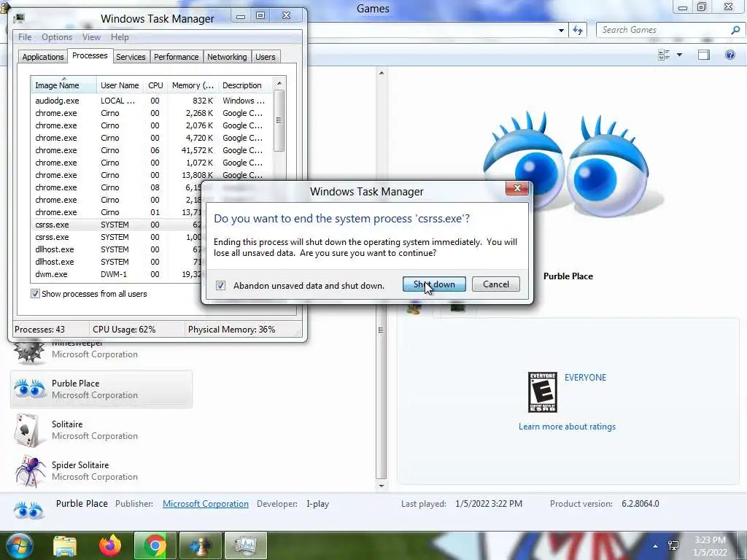Image resolution: width=747 pixels, height=560 pixels.
Task: Open File Explorer from the taskbar
Action: pyautogui.click(x=65, y=545)
